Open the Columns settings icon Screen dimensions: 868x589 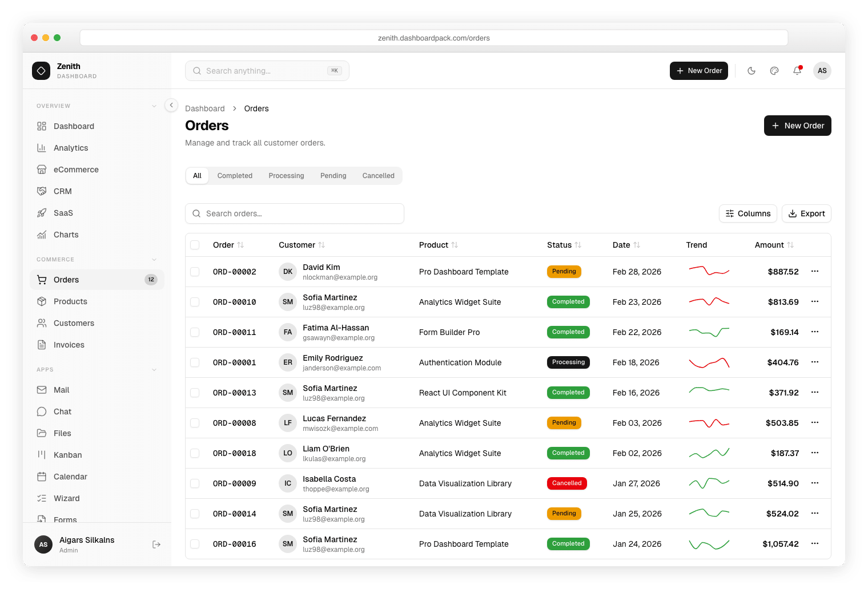[729, 213]
